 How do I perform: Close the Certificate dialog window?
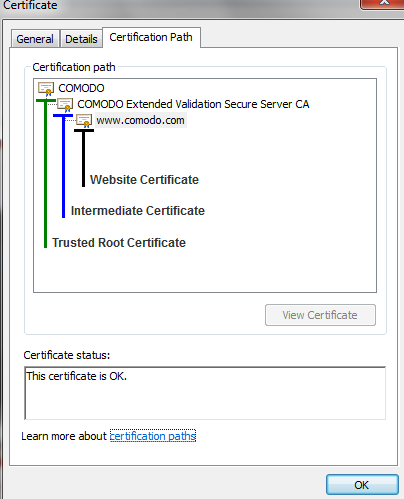point(383,3)
